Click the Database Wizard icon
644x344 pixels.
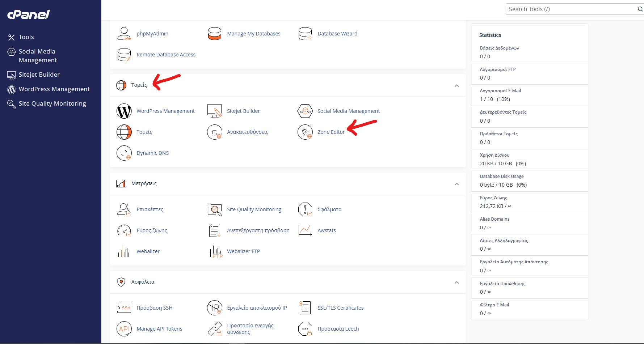pos(305,34)
